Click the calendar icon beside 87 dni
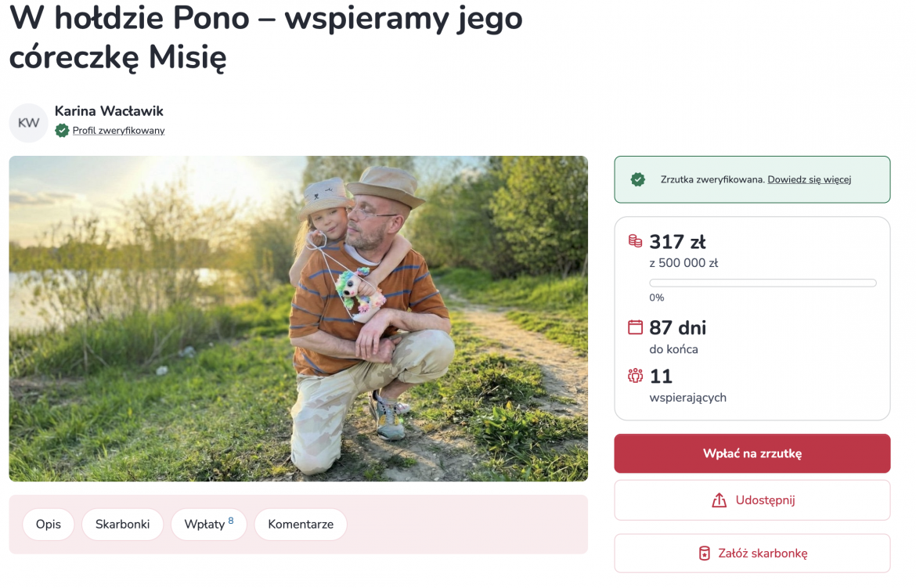This screenshot has height=588, width=916. (x=635, y=327)
